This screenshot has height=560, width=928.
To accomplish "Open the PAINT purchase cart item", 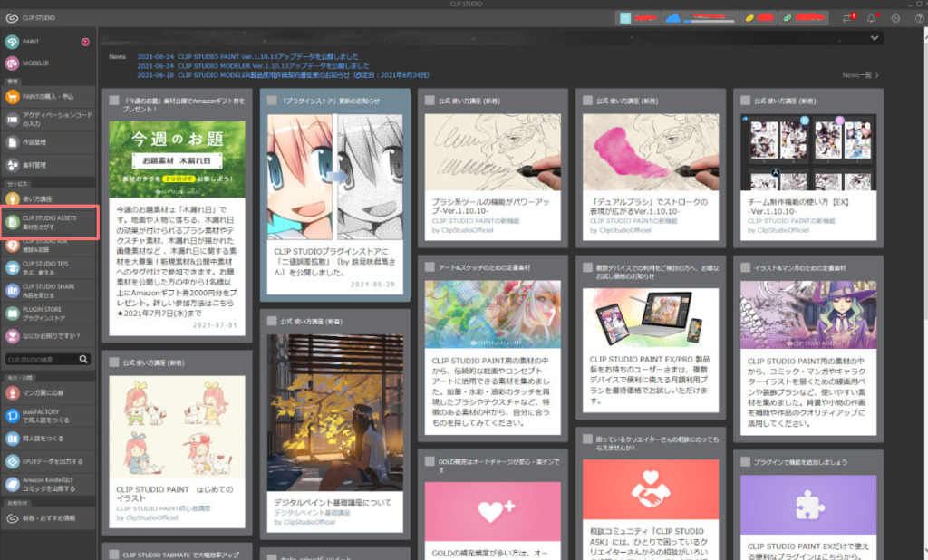I will pyautogui.click(x=47, y=96).
